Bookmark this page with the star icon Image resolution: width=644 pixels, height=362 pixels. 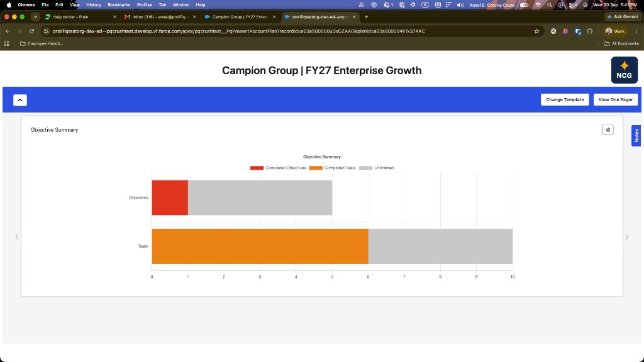[536, 31]
